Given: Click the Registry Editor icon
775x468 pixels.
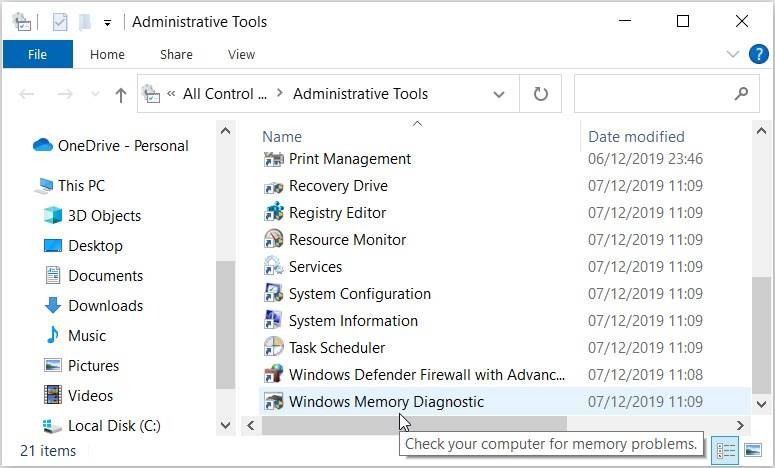Looking at the screenshot, I should coord(273,213).
